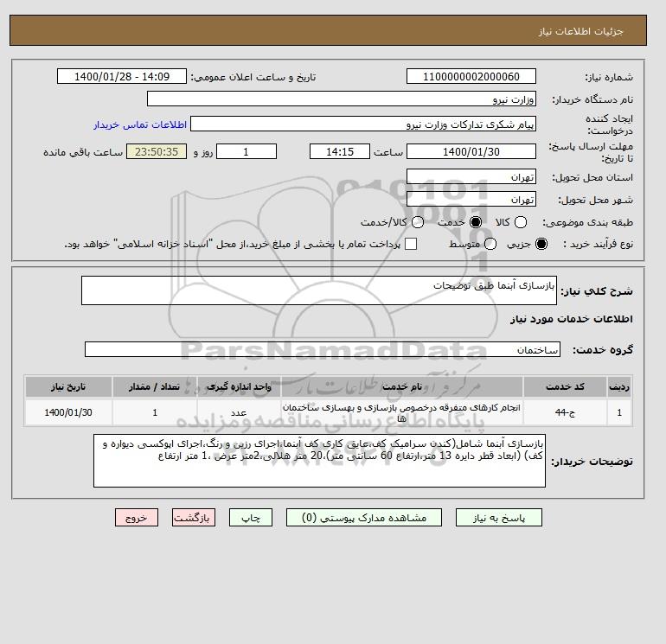Click the request creator field پیام شکری
Screen dimensions: 666x644
363,124
